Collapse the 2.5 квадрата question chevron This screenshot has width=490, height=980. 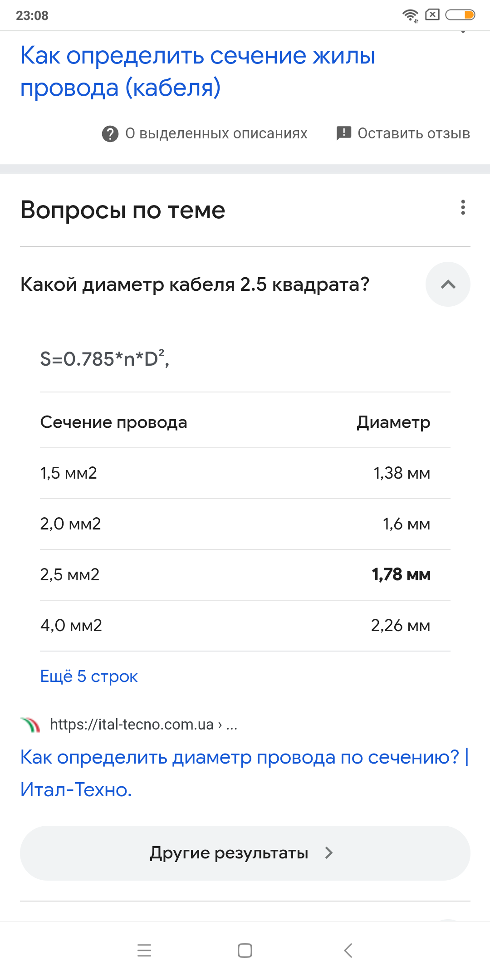(x=448, y=284)
